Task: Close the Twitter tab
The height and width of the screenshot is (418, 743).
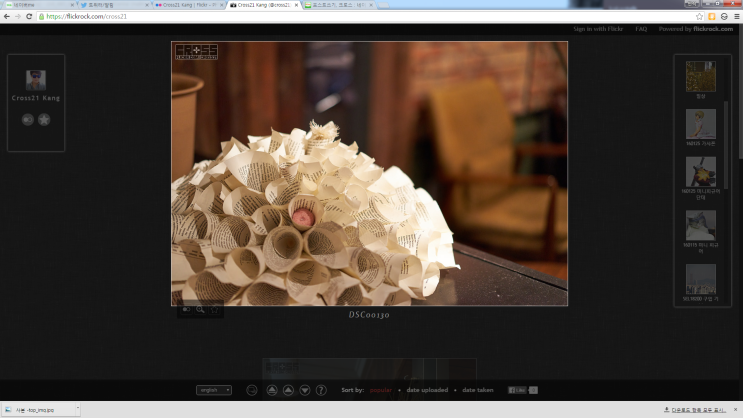Action: tap(146, 5)
